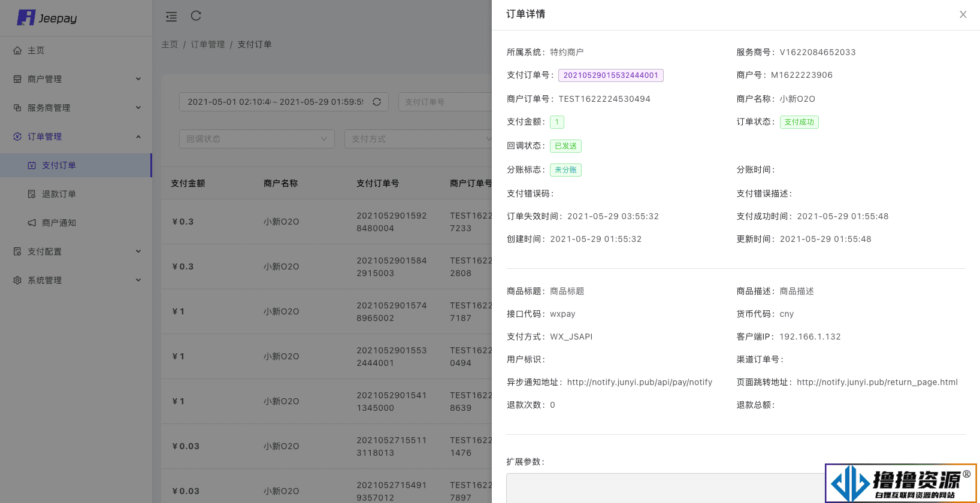
Task: Click the date range reset icon
Action: pos(377,102)
